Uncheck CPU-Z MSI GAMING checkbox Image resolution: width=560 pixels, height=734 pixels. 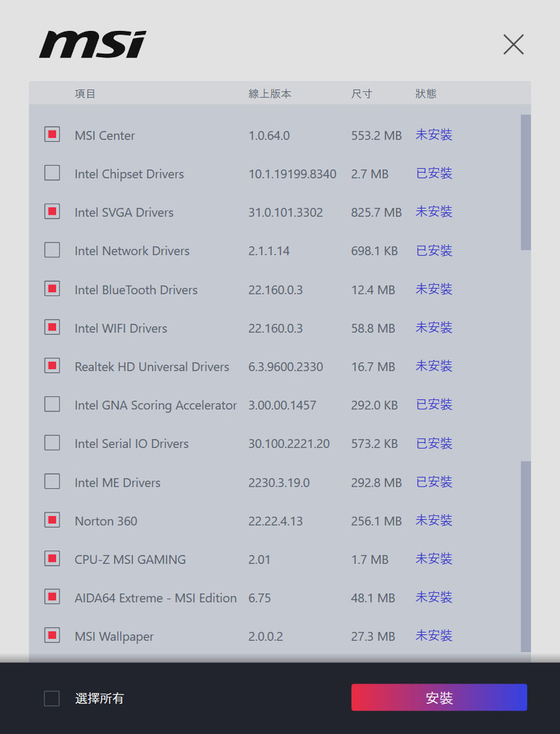point(52,558)
